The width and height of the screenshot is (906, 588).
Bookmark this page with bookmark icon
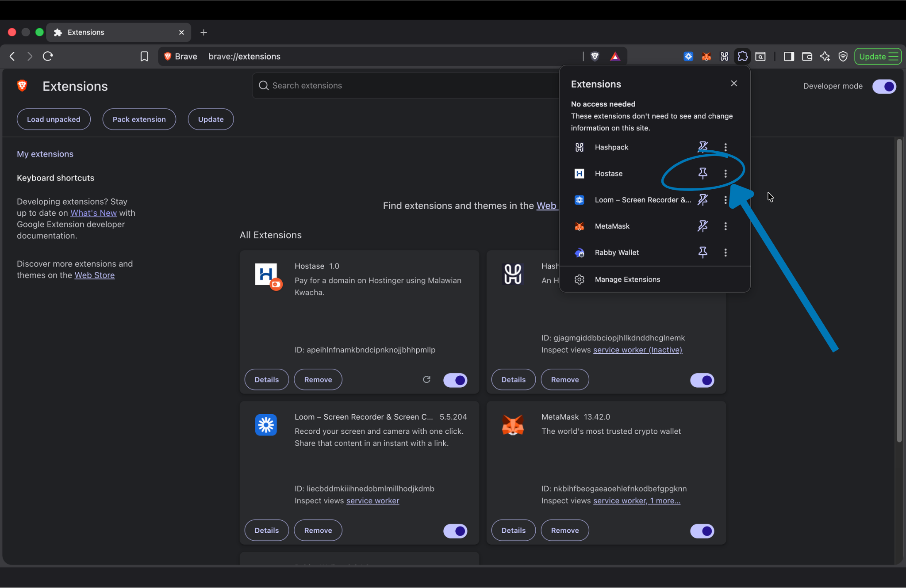[x=144, y=57]
